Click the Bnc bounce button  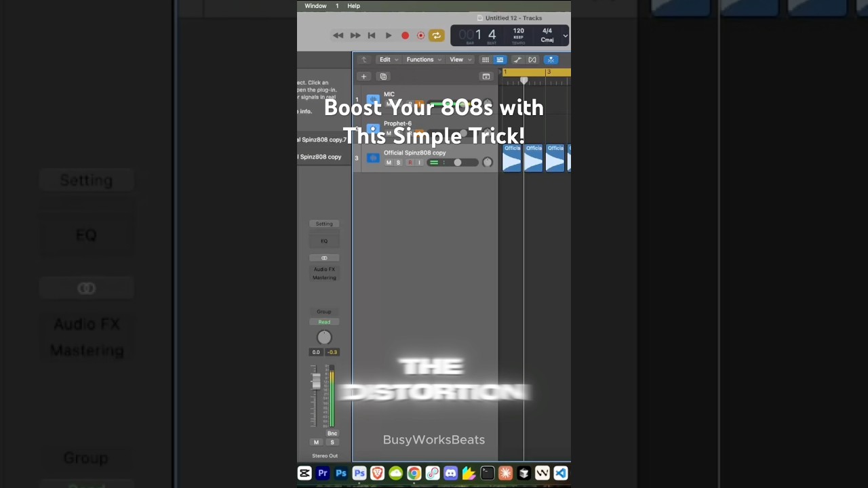pos(332,433)
